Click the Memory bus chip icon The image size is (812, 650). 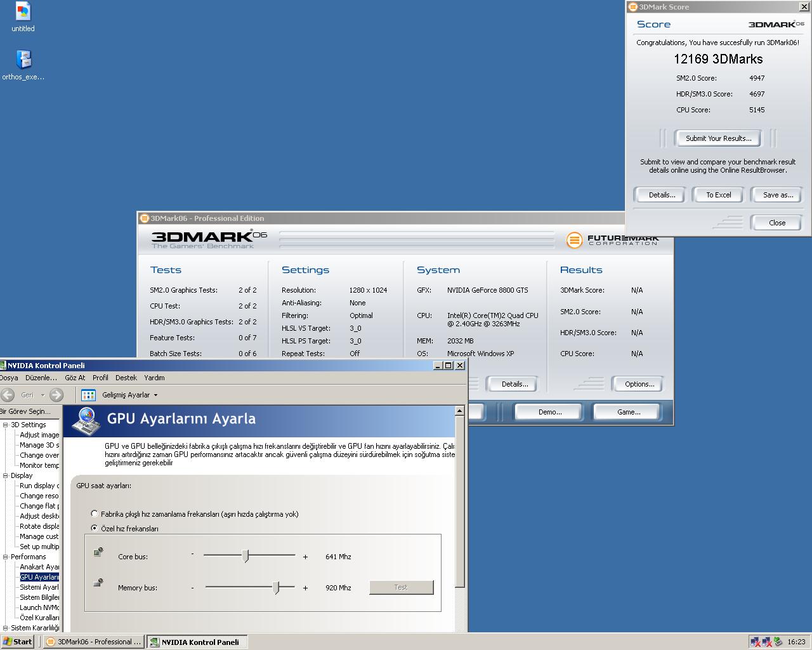pos(98,582)
